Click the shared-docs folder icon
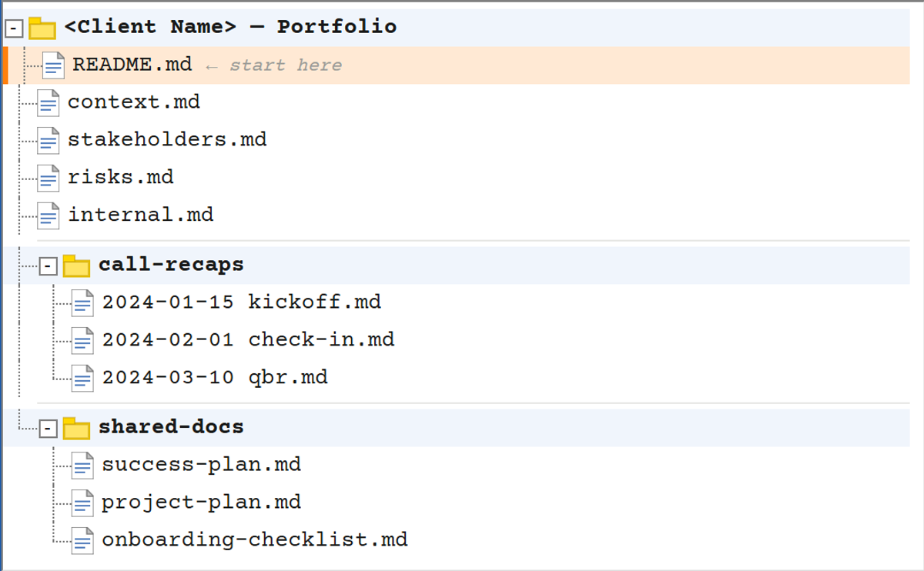 [76, 428]
